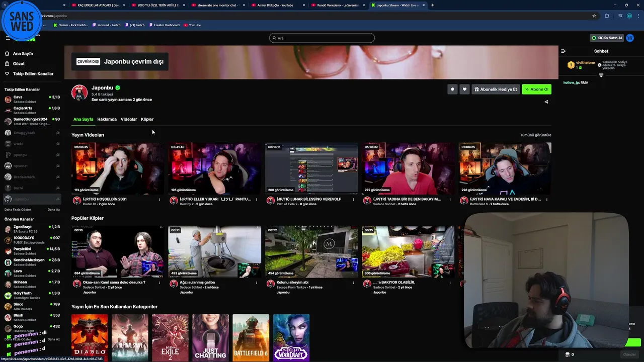The image size is (644, 362).
Task: Open options menu for TADINA BİR DE video
Action: tap(450, 200)
